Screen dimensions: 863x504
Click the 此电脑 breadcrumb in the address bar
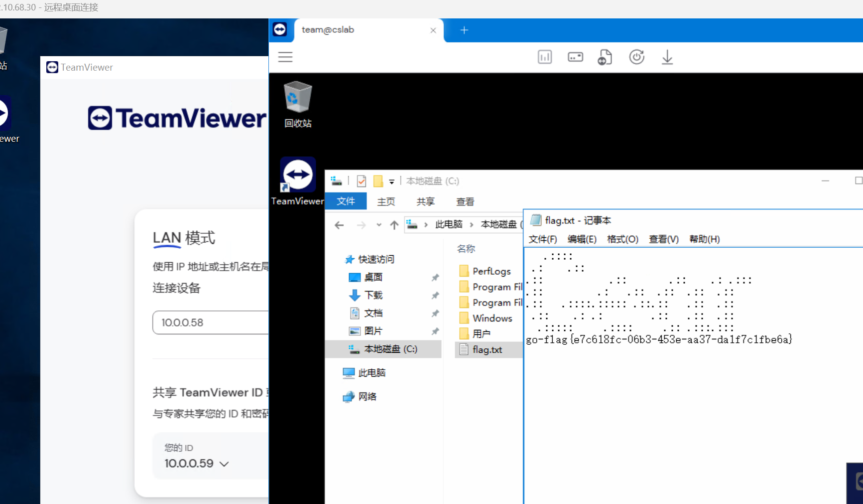pyautogui.click(x=449, y=224)
